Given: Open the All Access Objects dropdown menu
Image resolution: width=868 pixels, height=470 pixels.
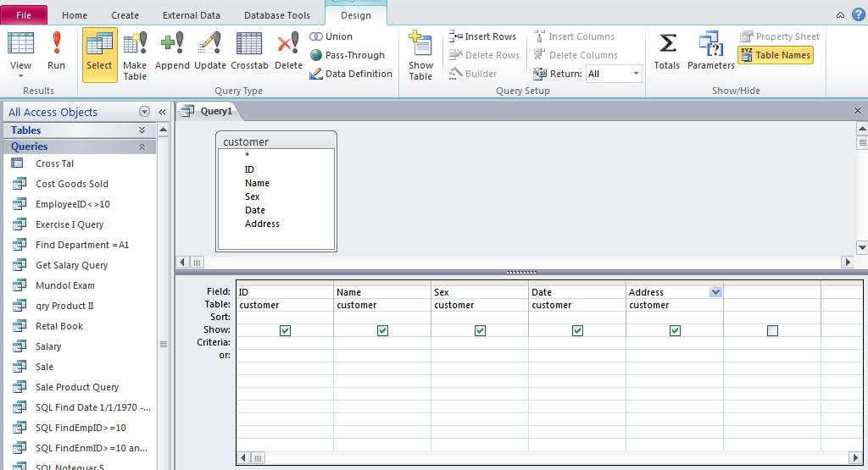Looking at the screenshot, I should click(x=144, y=112).
